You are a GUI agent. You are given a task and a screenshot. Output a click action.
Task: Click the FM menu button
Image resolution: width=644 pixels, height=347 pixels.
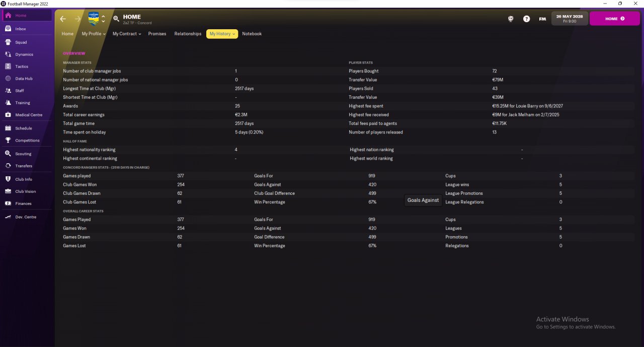coord(542,19)
